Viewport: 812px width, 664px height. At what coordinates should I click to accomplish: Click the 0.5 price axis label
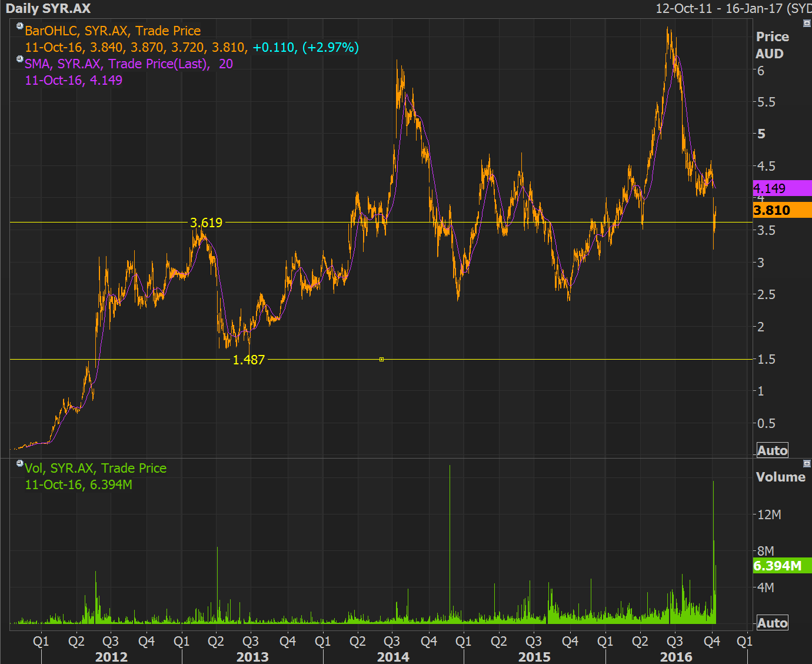coord(766,423)
